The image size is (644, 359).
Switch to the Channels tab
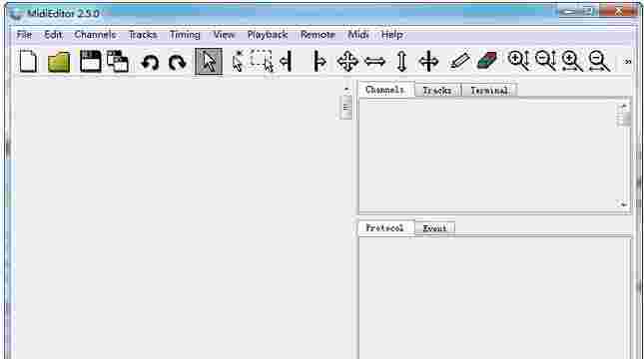point(385,90)
